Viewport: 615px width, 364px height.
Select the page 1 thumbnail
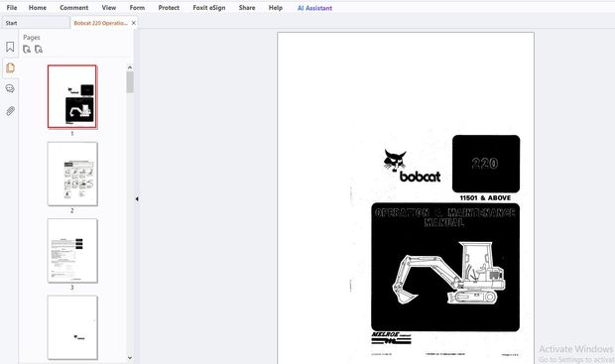(x=72, y=96)
